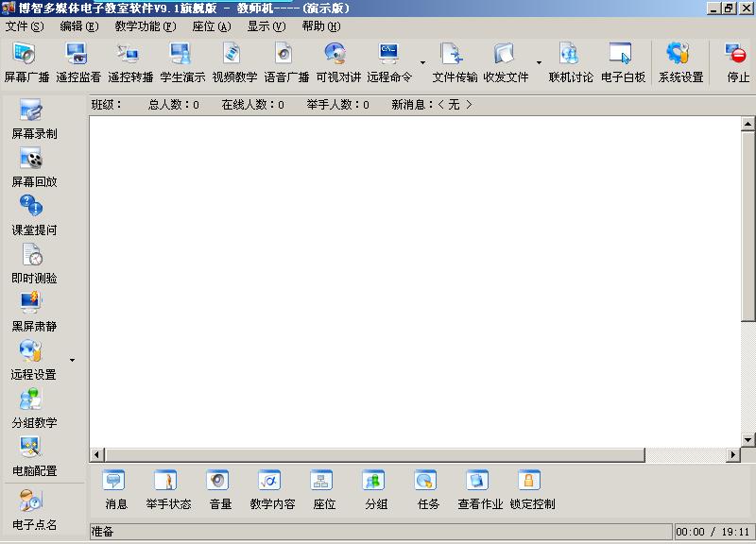Open 电子点名 electronic roll call
Image resolution: width=756 pixels, height=544 pixels.
click(33, 510)
